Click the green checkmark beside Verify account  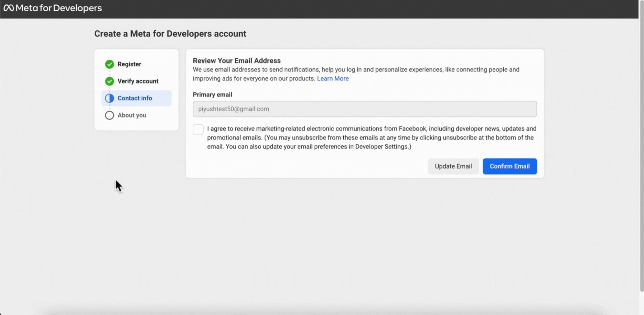109,81
